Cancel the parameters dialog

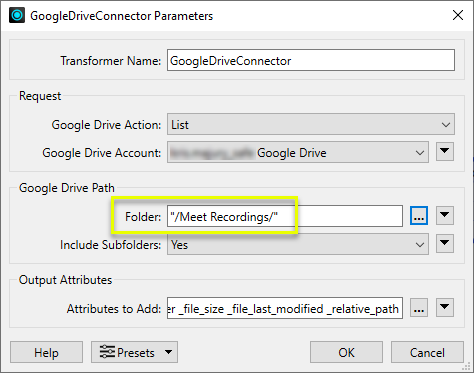tap(427, 352)
